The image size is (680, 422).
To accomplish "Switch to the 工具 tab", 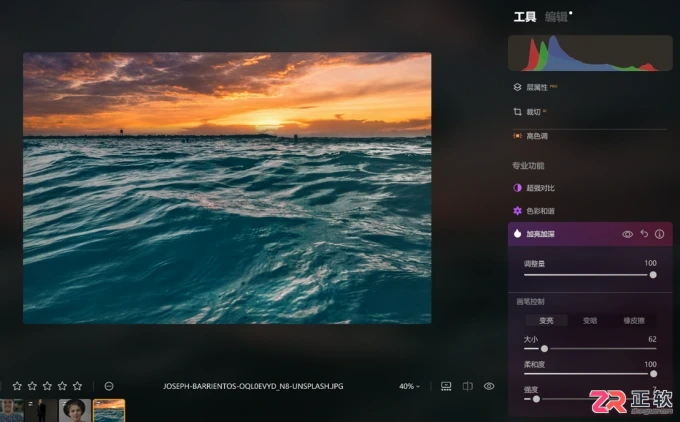I will (x=525, y=17).
